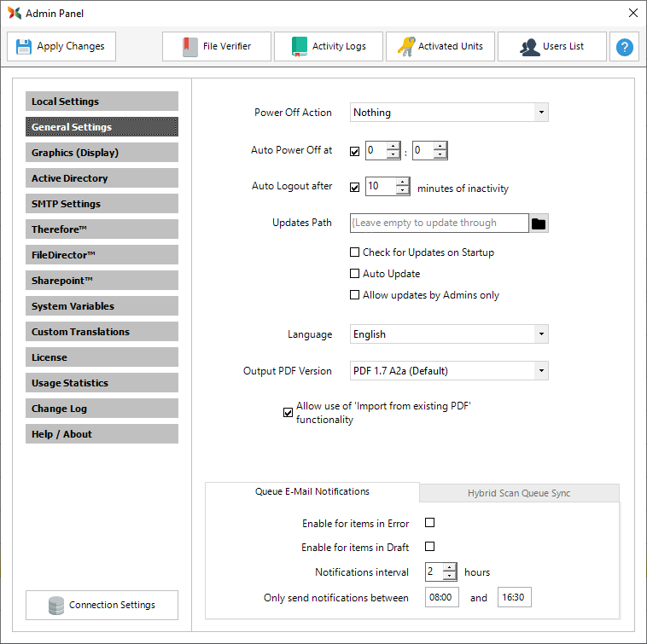Click the 08:00 notification start time field
The height and width of the screenshot is (644, 647).
coord(441,598)
